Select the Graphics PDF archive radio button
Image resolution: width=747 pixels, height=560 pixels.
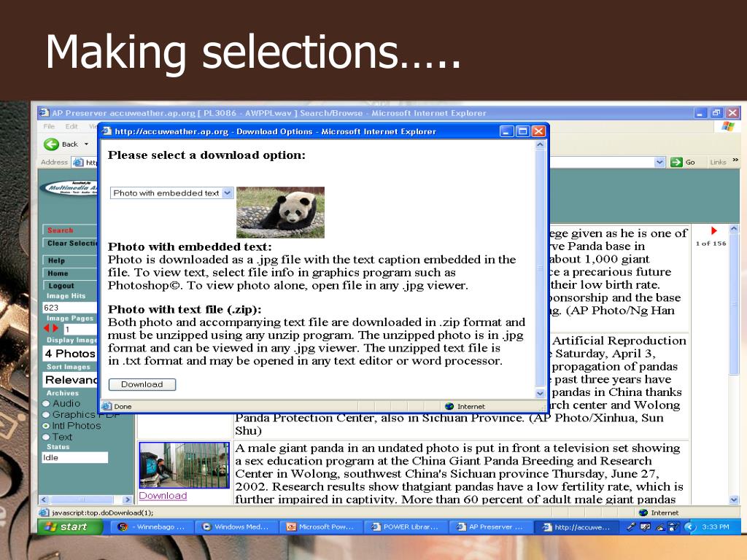point(46,415)
